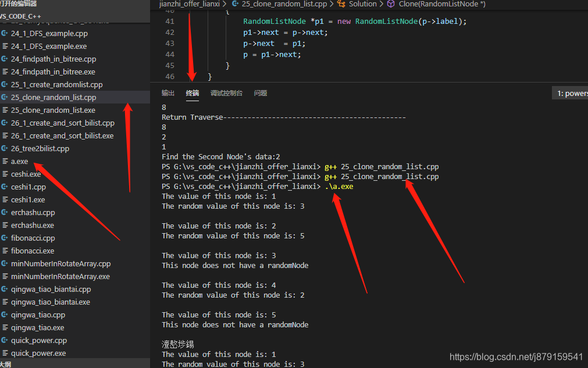Open the 调试控制台 debug console panel
Viewport: 588px width, 368px height.
(x=227, y=92)
